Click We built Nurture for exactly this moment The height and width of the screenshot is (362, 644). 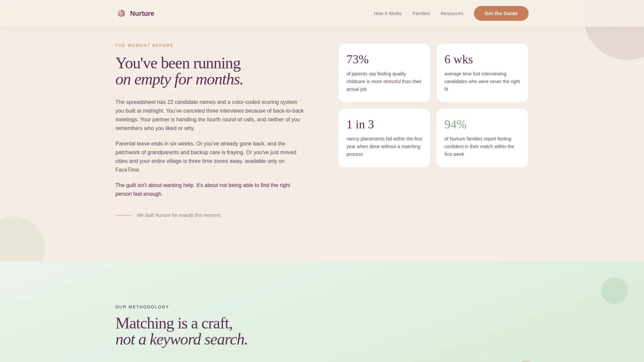(x=179, y=215)
